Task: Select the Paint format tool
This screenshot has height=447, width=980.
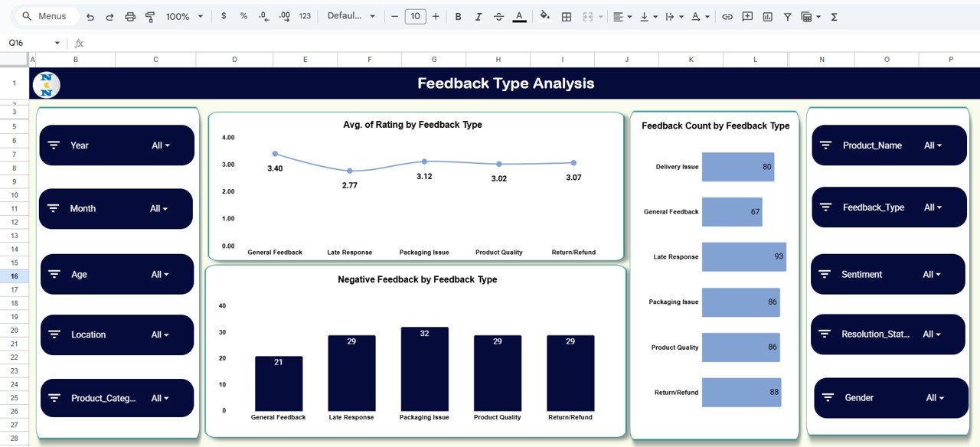Action: pyautogui.click(x=149, y=16)
